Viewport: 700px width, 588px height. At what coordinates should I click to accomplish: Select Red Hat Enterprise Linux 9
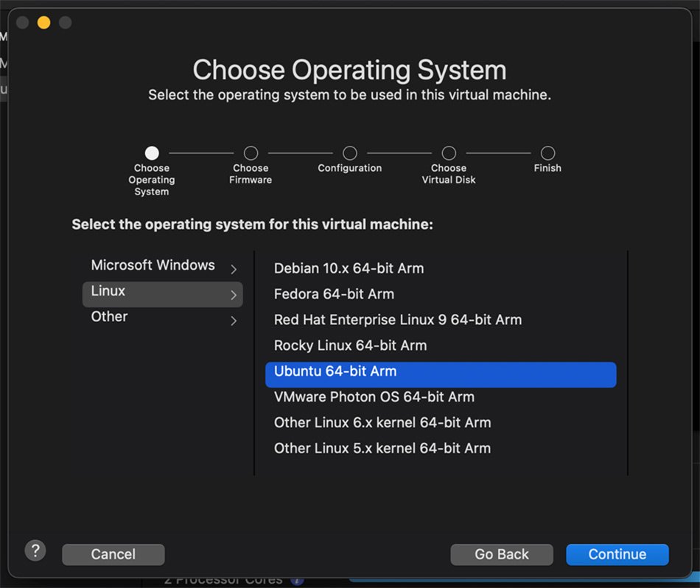[397, 320]
